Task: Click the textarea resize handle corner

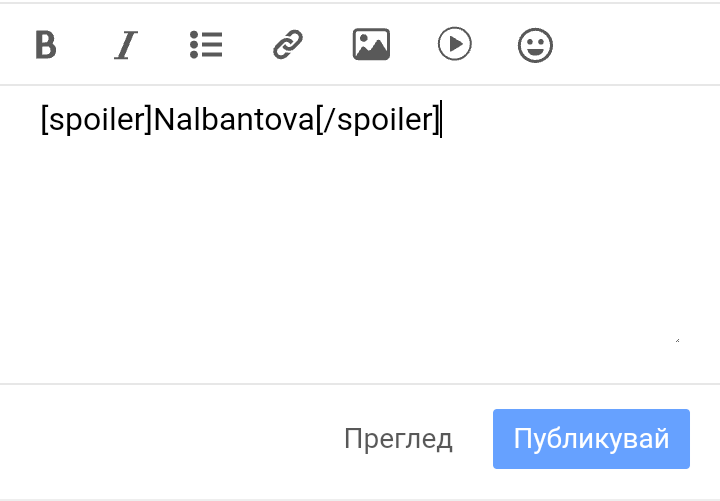Action: pos(677,340)
